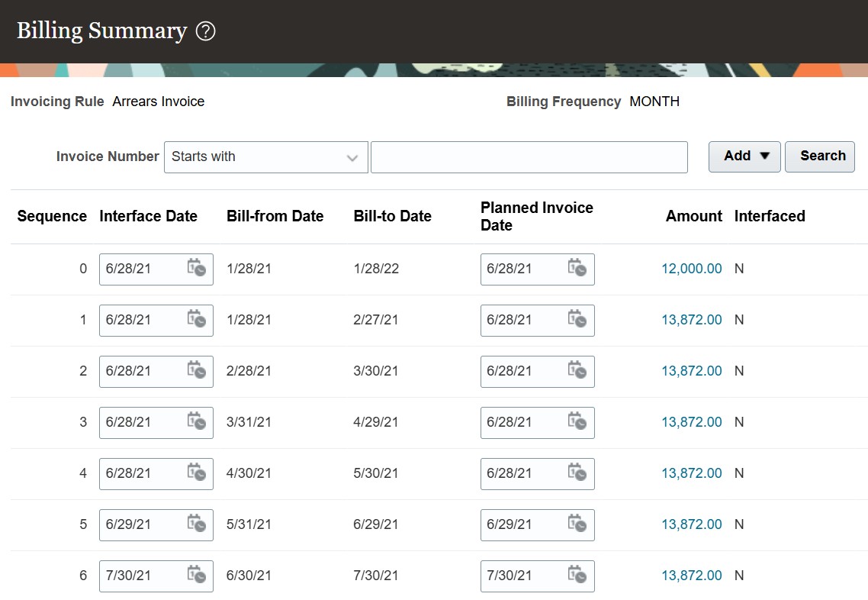Open the Billing Summary help icon
Image resolution: width=868 pixels, height=600 pixels.
[x=206, y=31]
